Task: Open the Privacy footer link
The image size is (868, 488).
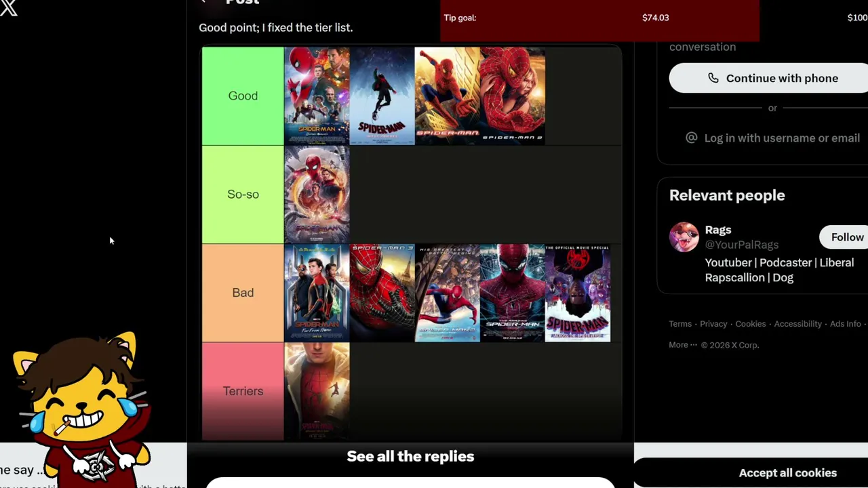Action: 713,324
